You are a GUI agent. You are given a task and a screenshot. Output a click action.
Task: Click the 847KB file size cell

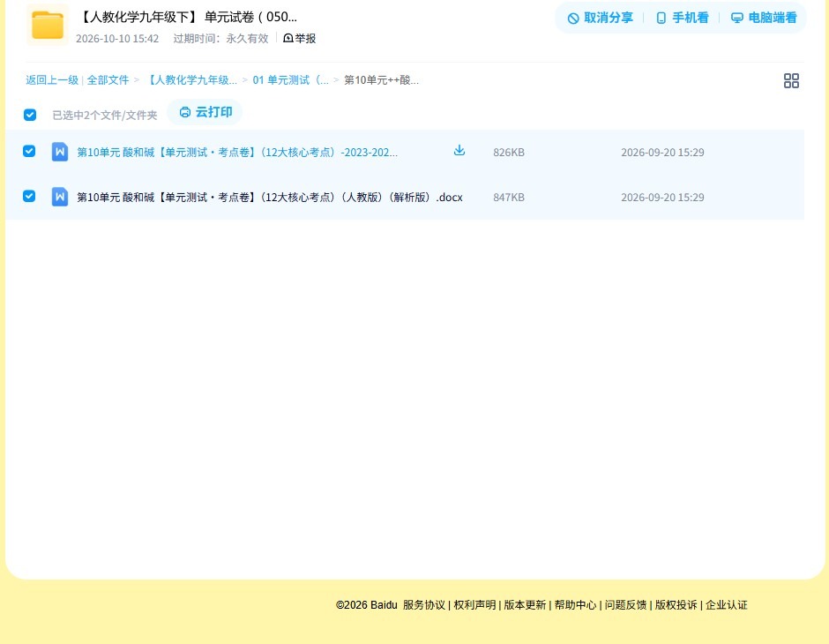click(509, 198)
